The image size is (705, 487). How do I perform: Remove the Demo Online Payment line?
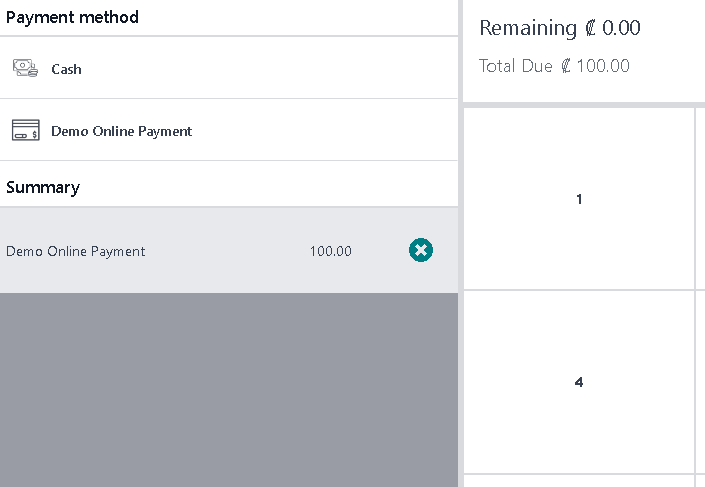click(x=421, y=250)
